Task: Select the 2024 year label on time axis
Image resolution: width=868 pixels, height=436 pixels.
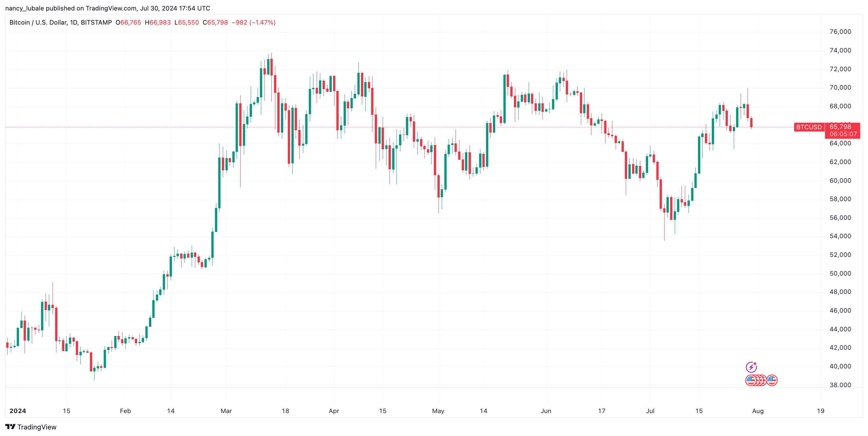Action: (18, 411)
